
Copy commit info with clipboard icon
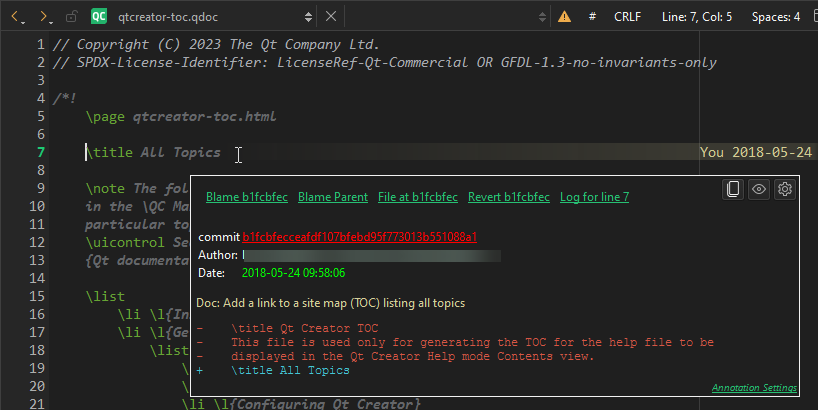tap(733, 190)
